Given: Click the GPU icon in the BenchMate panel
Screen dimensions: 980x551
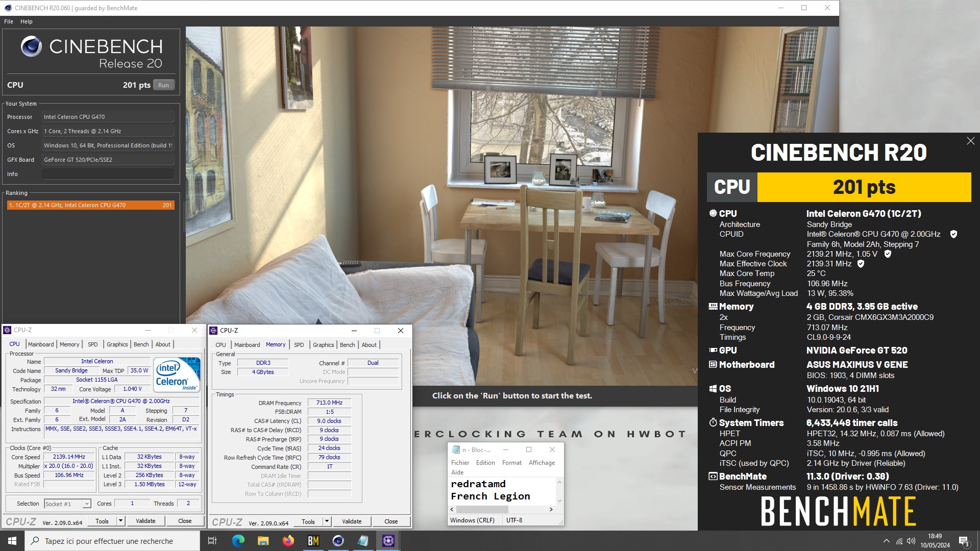Looking at the screenshot, I should (713, 350).
